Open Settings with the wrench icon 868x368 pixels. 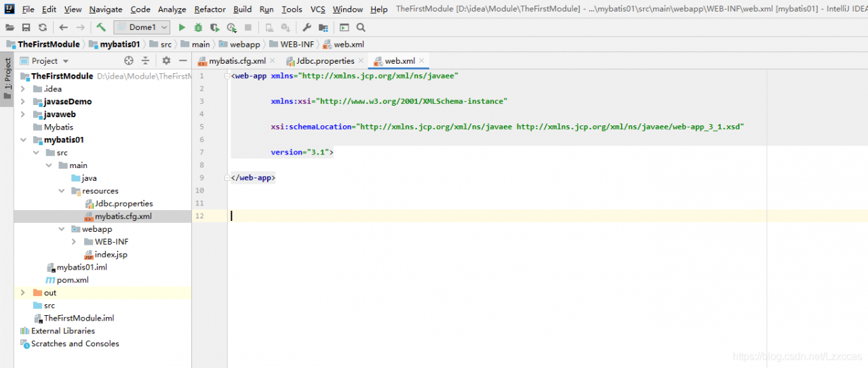point(307,28)
